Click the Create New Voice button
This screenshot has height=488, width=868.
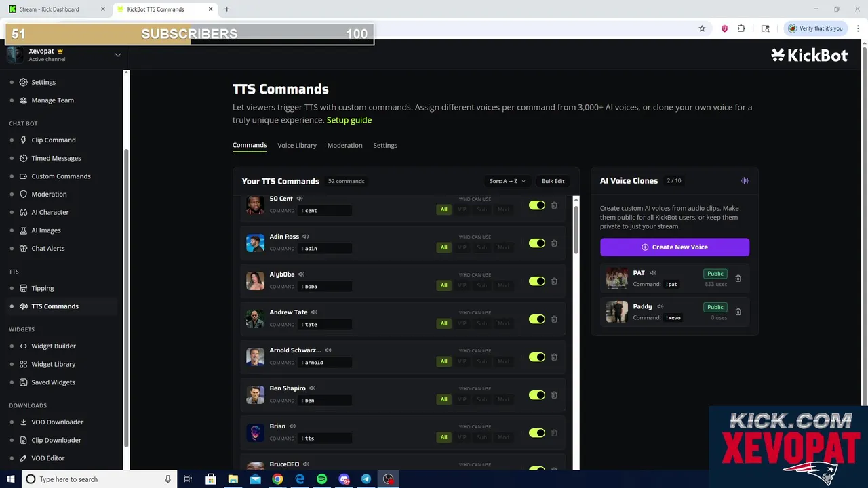pos(675,247)
